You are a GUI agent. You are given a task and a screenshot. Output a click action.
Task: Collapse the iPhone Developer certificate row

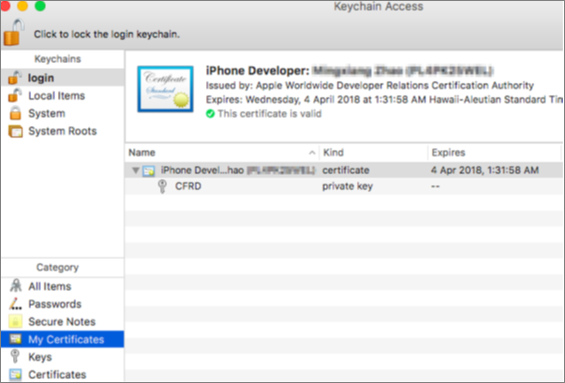pyautogui.click(x=135, y=170)
